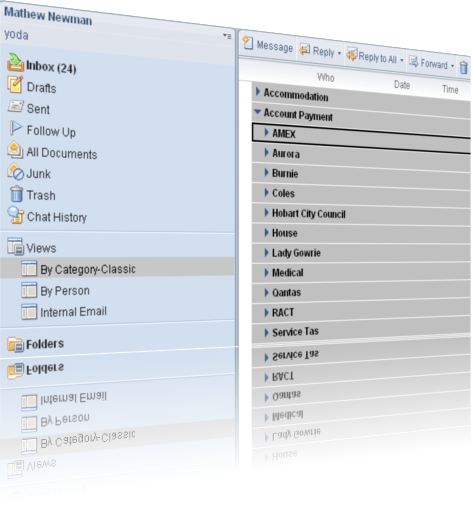The width and height of the screenshot is (473, 505).
Task: Select the Chat History label
Action: click(57, 217)
